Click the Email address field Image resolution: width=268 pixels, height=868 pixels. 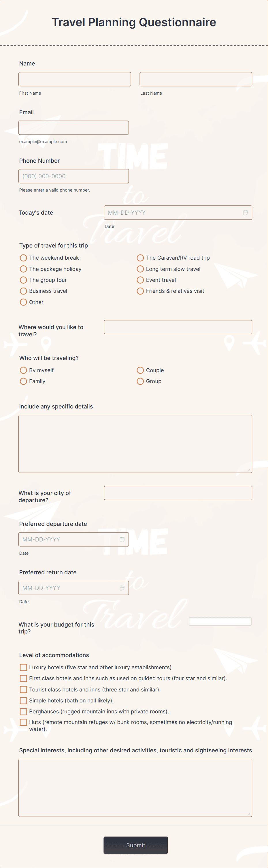tap(73, 128)
